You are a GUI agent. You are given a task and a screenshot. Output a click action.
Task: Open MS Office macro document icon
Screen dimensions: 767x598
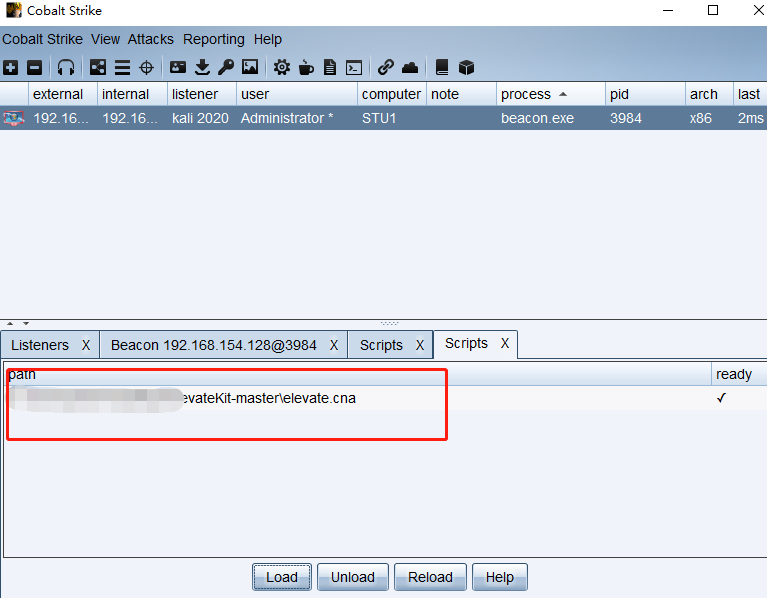click(330, 67)
